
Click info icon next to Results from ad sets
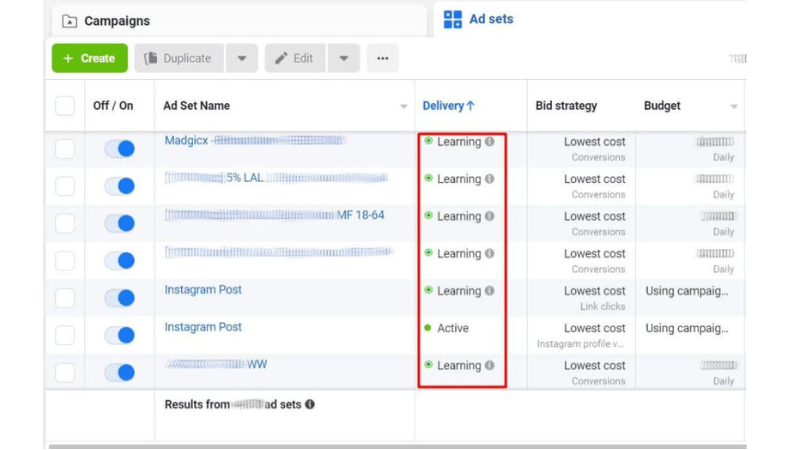[310, 404]
